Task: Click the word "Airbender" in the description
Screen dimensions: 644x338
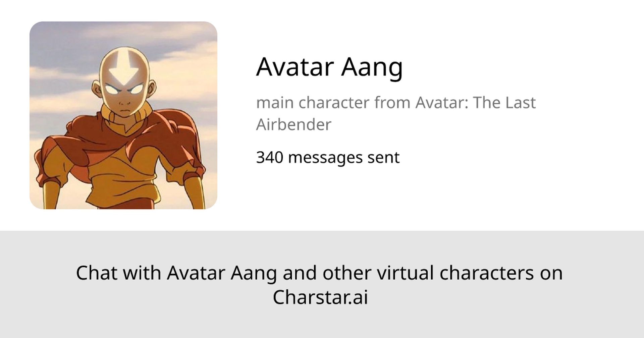Action: click(293, 125)
